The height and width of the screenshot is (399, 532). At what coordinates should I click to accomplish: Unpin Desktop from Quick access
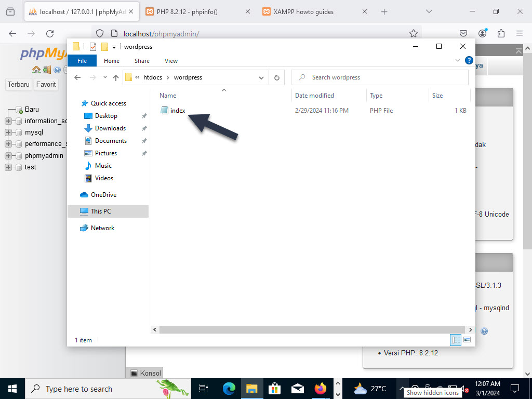coord(145,115)
